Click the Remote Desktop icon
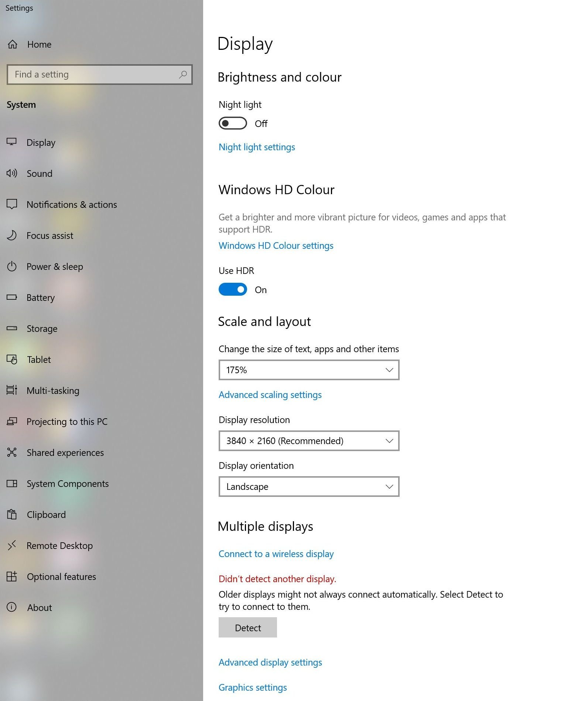The image size is (588, 701). [x=12, y=545]
